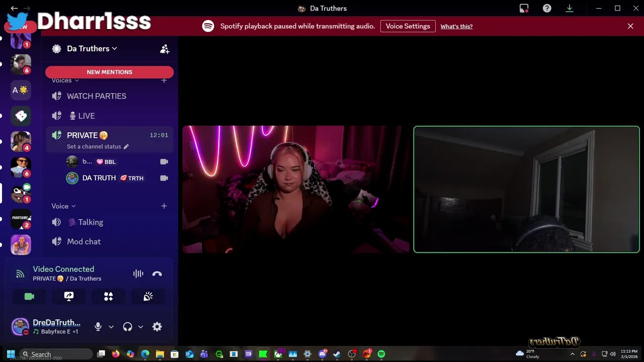Open the 20°F Cloudy weather widget
This screenshot has height=362, width=644.
528,354
